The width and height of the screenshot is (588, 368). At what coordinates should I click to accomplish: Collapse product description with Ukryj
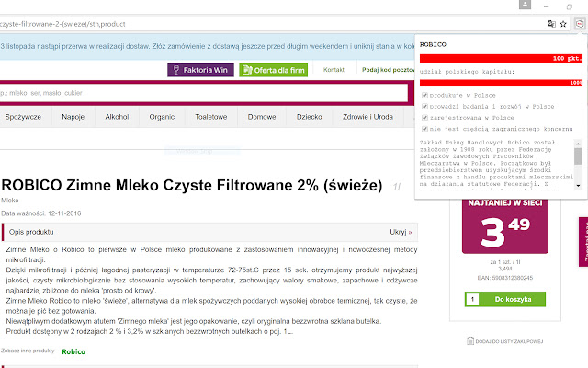click(401, 232)
